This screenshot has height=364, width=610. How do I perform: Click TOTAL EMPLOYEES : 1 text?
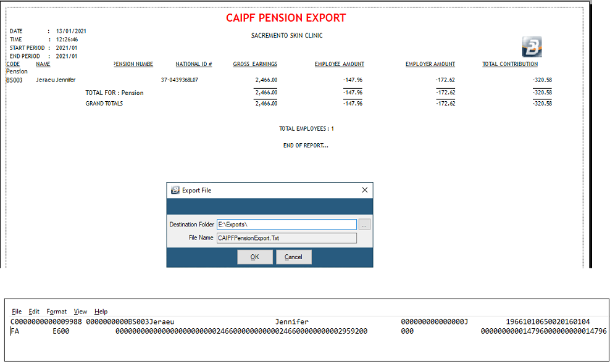coord(307,129)
